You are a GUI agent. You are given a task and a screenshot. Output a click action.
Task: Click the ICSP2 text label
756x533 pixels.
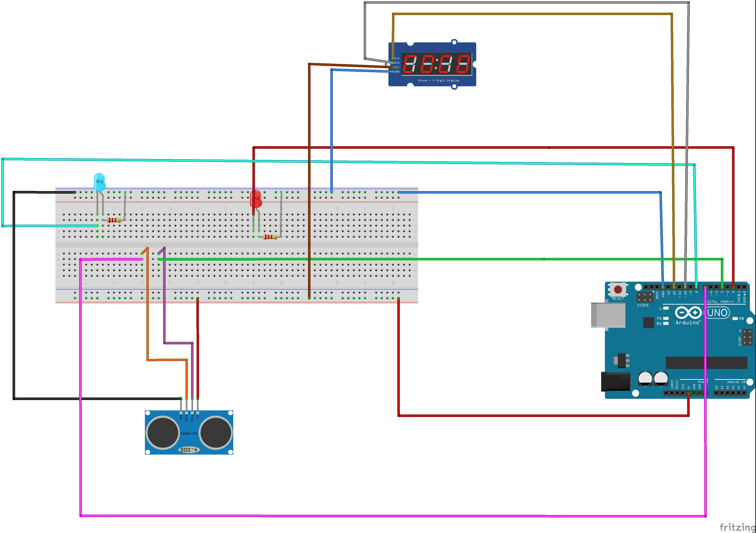tap(643, 305)
